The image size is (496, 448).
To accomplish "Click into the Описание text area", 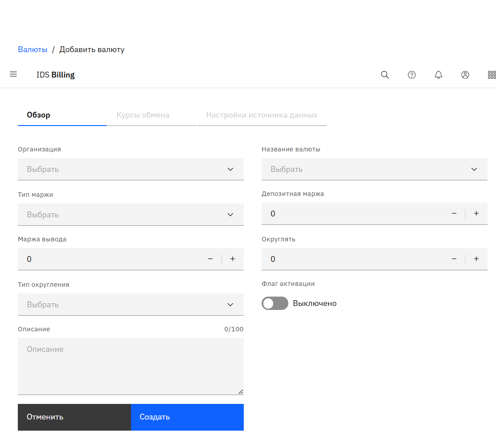I will point(131,366).
